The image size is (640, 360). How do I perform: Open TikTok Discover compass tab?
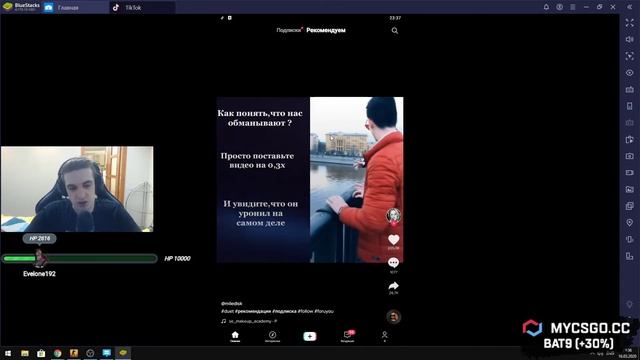[x=272, y=336]
